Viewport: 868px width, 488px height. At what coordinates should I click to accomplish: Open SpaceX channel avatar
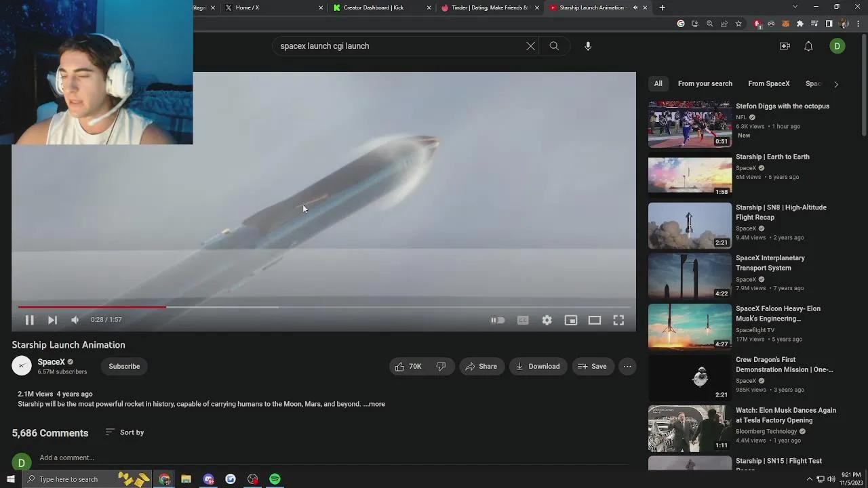[22, 366]
